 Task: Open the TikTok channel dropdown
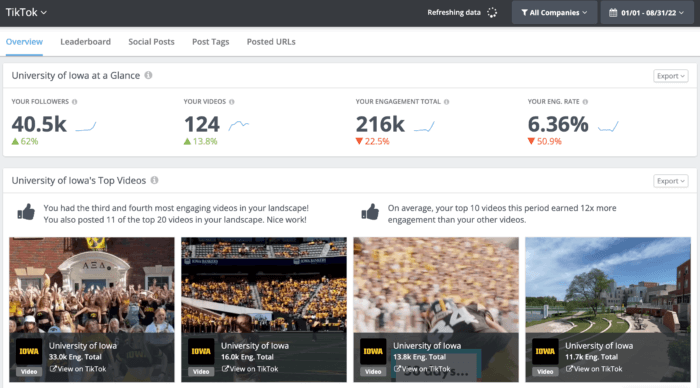pyautogui.click(x=26, y=13)
